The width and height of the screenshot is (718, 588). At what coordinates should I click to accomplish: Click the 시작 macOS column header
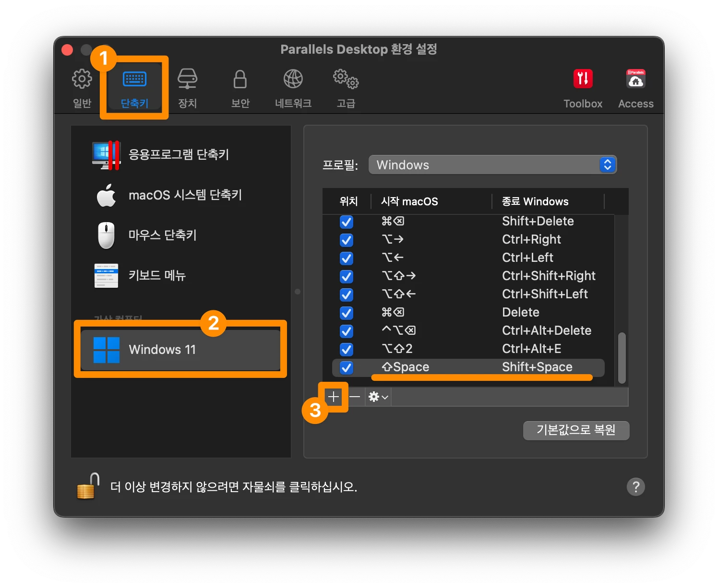(x=409, y=201)
